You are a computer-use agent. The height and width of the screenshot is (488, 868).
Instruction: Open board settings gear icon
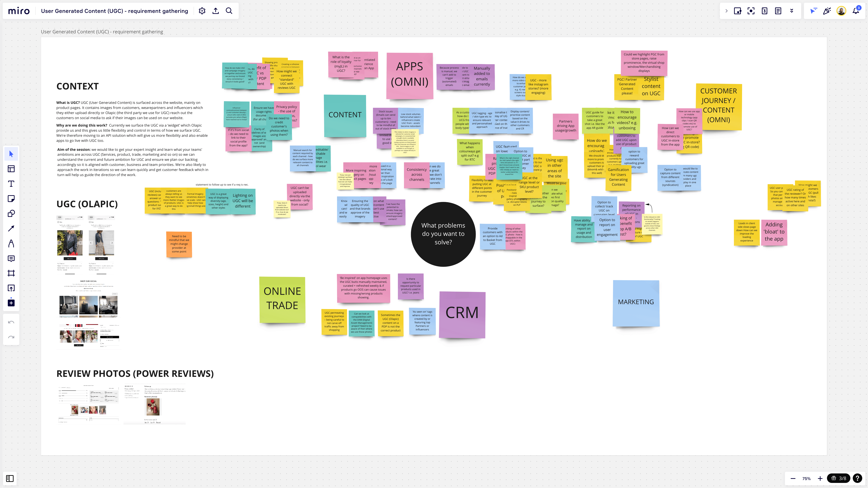point(202,11)
